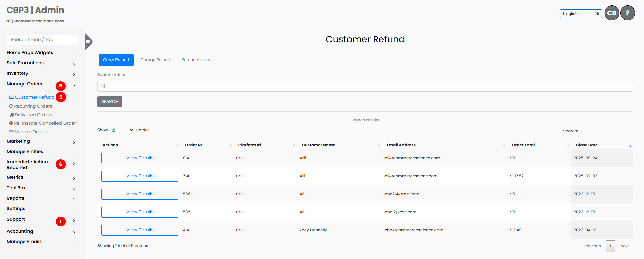Switch to the Refund History tab
Screen dimensions: 644x259
point(196,60)
